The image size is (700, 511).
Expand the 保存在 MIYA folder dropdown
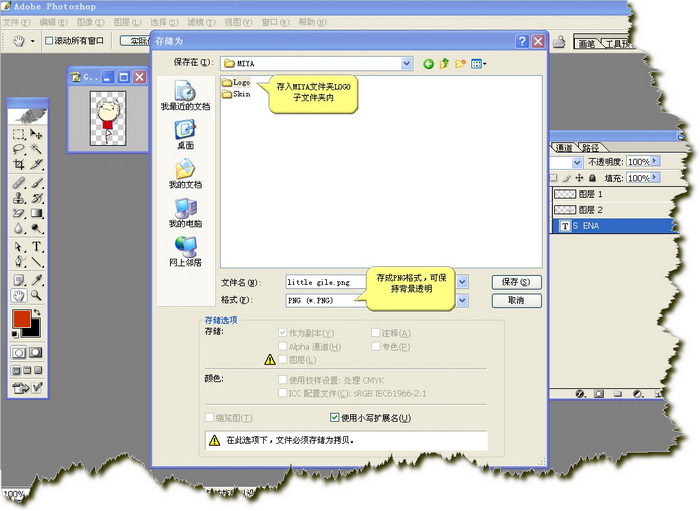pyautogui.click(x=406, y=63)
